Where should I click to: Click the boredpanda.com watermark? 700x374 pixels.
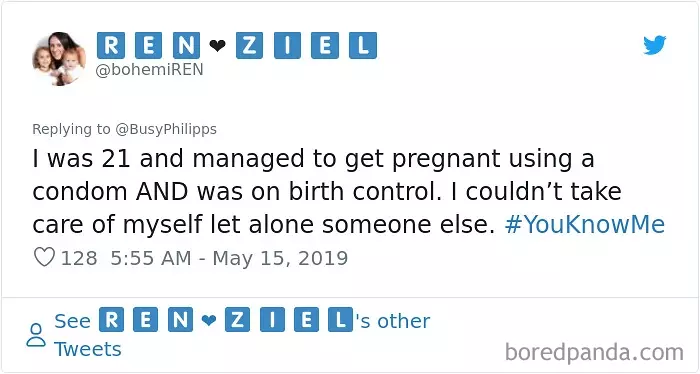pyautogui.click(x=594, y=353)
